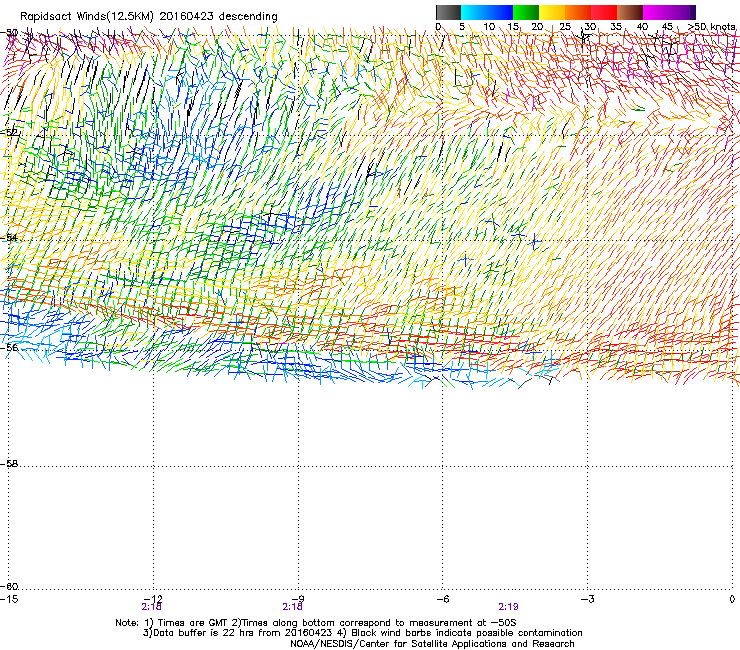Click the -60 latitude axis label
This screenshot has width=740, height=650.
pos(10,587)
